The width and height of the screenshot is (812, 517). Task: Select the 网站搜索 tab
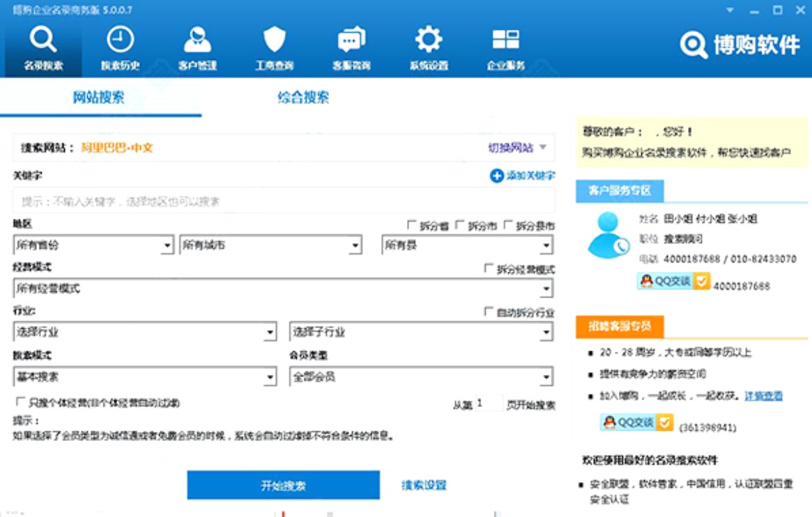point(99,98)
